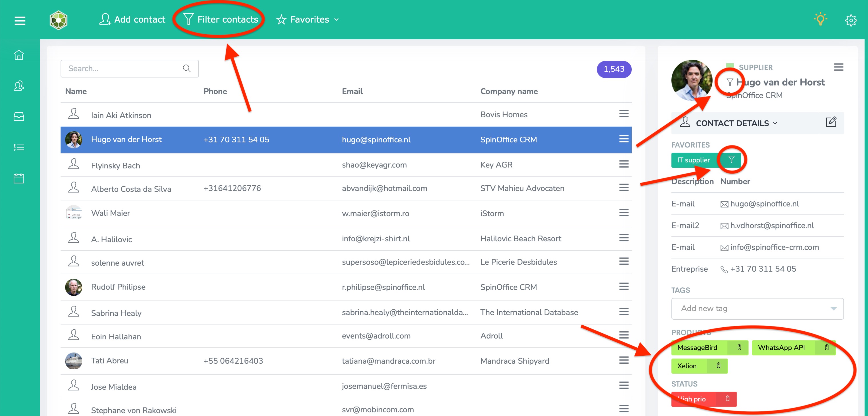Screen dimensions: 868x416
Task: Click Wali Maier's avatar thumbnail
Action: click(74, 213)
